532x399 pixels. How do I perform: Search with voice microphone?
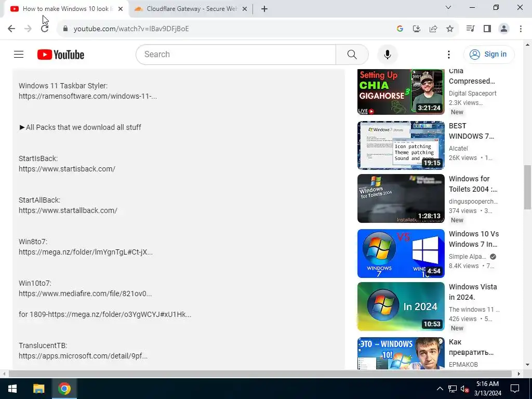click(x=387, y=54)
